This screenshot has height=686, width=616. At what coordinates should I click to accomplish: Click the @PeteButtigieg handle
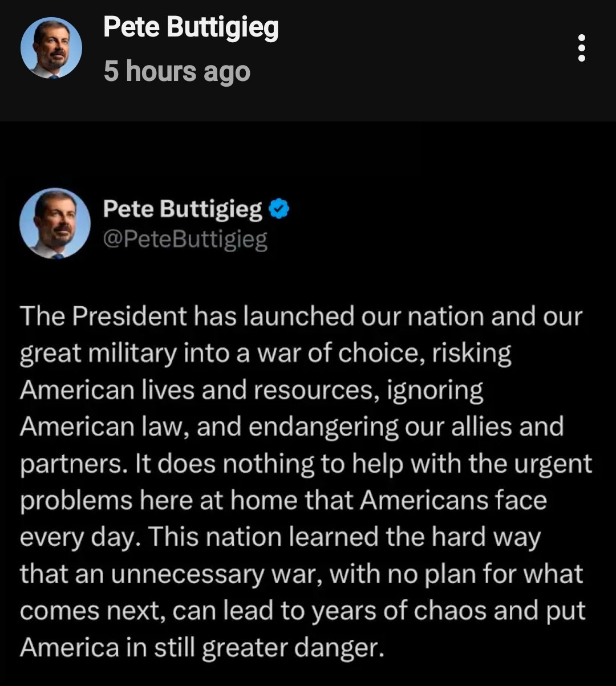pyautogui.click(x=185, y=240)
